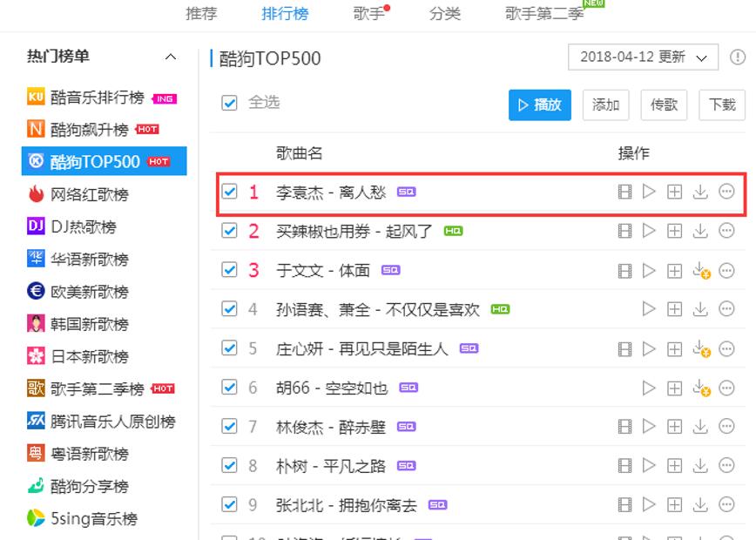Click song title 朴树 - 平凡之路
Viewport: 756px width, 540px height.
331,466
